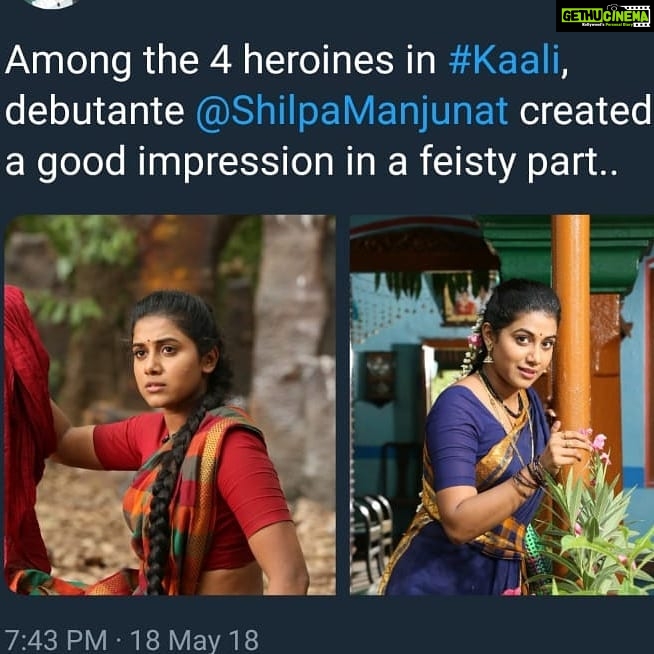Viewport: 654px width, 654px height.
Task: Click the orange pillar in right photo
Action: 571,342
